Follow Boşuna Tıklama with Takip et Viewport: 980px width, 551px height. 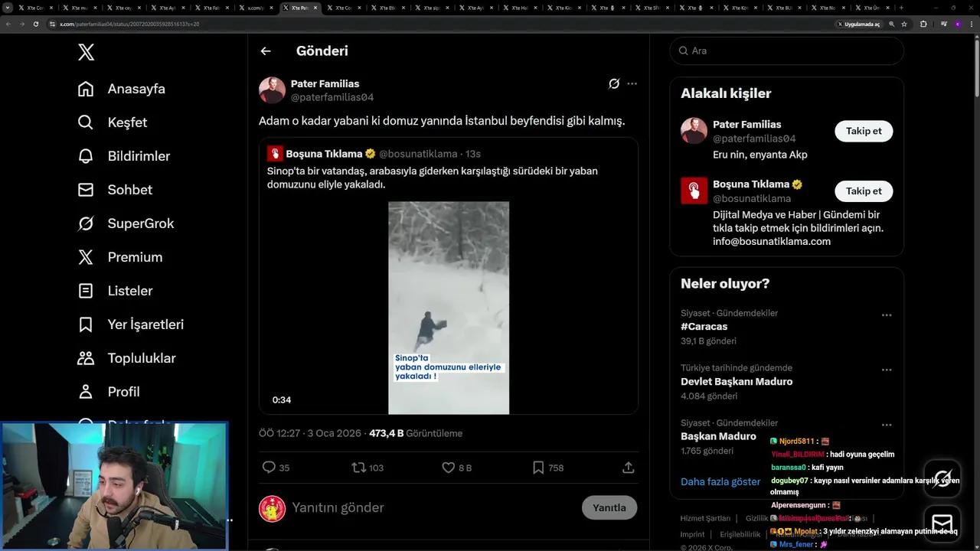pyautogui.click(x=864, y=191)
